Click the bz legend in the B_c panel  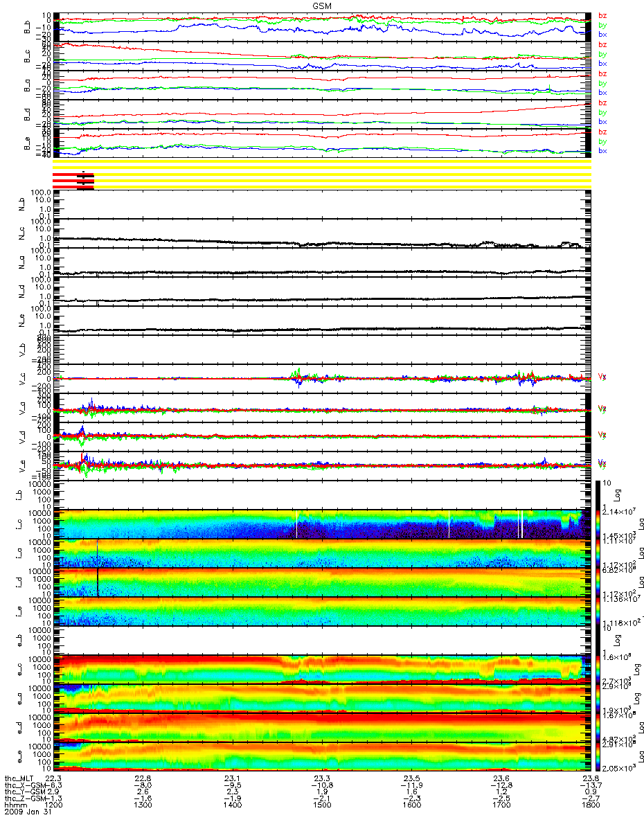pos(602,44)
